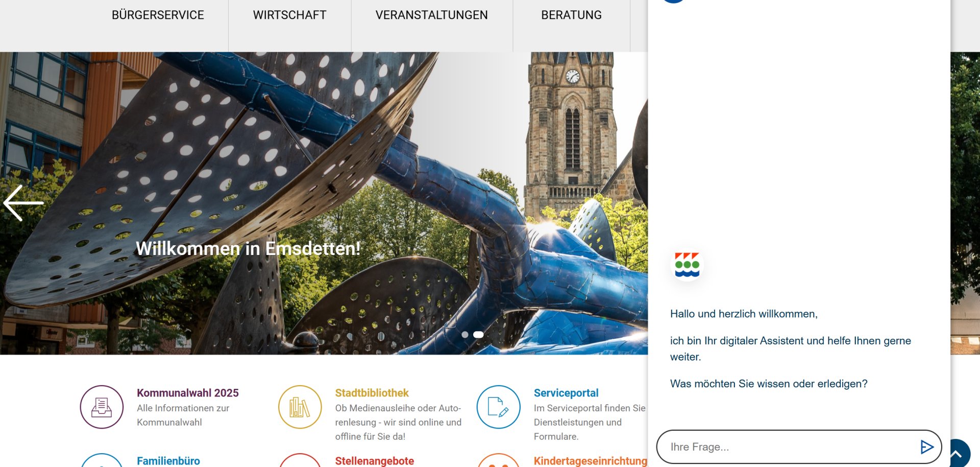Click the chatbot avatar logo
Image resolution: width=980 pixels, height=467 pixels.
click(687, 265)
